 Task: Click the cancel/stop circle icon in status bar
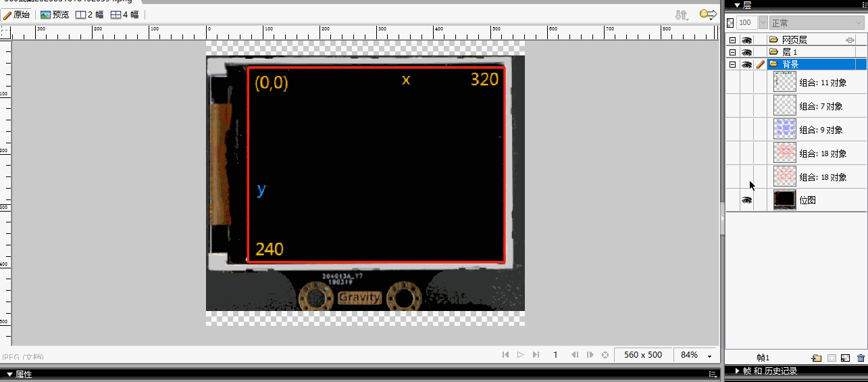click(605, 355)
